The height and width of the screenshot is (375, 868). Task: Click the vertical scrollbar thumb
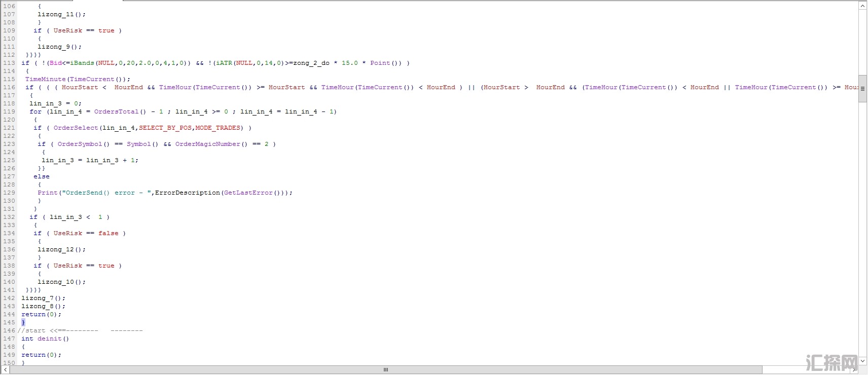[863, 89]
